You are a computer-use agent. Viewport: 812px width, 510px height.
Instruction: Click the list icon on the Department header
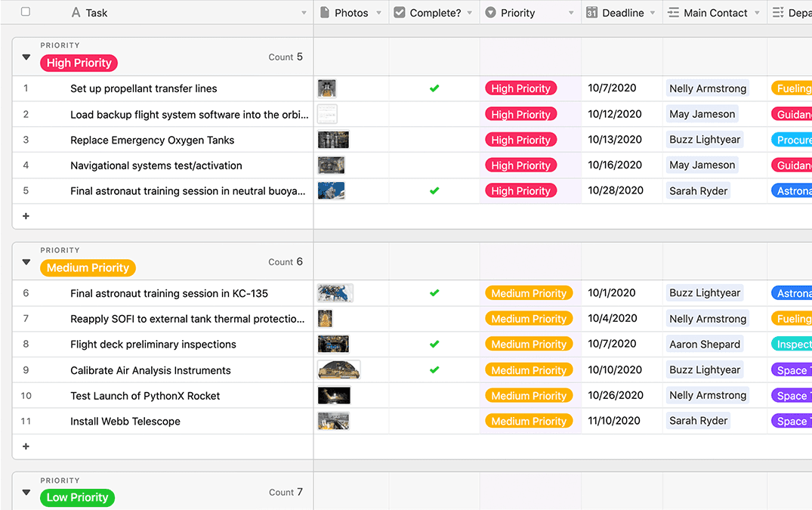pyautogui.click(x=777, y=12)
